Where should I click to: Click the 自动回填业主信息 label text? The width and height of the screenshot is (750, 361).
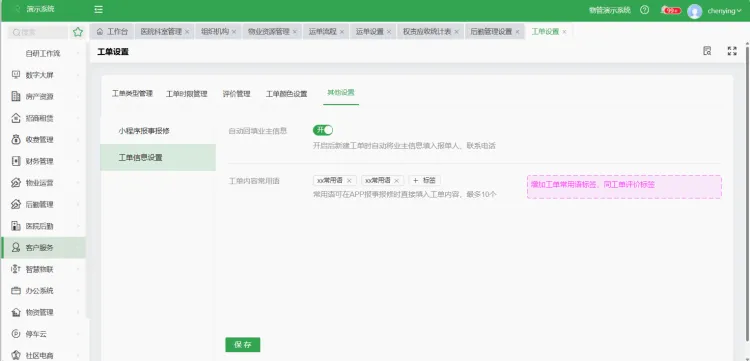[x=258, y=131]
